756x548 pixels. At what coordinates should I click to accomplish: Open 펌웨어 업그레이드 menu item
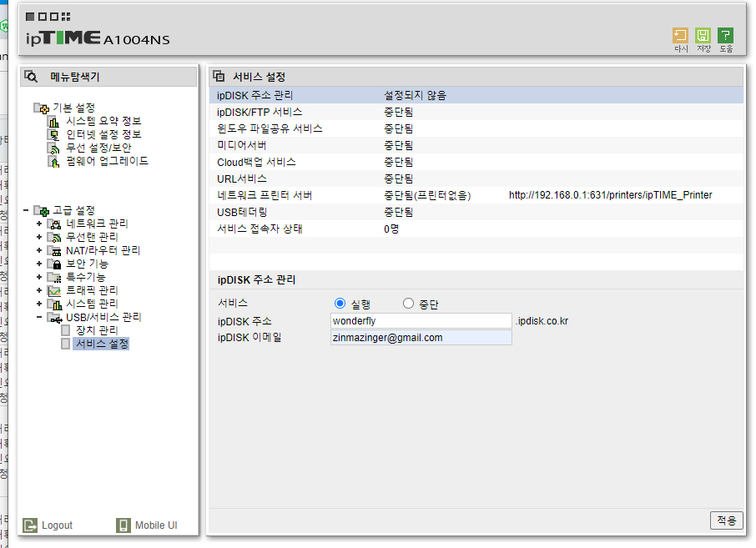click(x=107, y=161)
